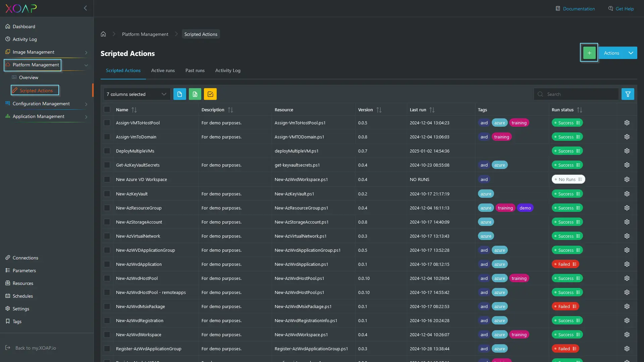Expand Configuration Management submenu
644x362 pixels.
point(86,104)
